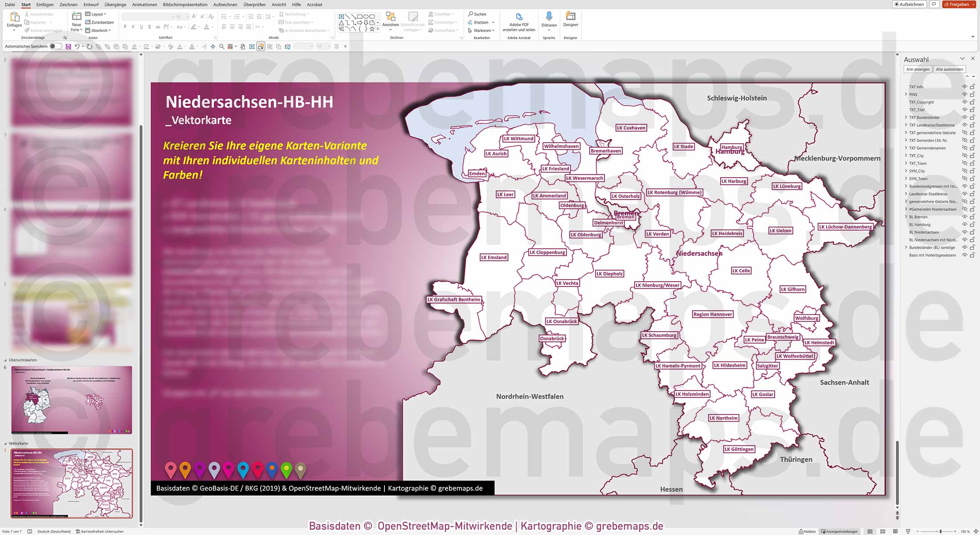This screenshot has width=980, height=535.
Task: Click the Freigeben button top right
Action: click(959, 4)
